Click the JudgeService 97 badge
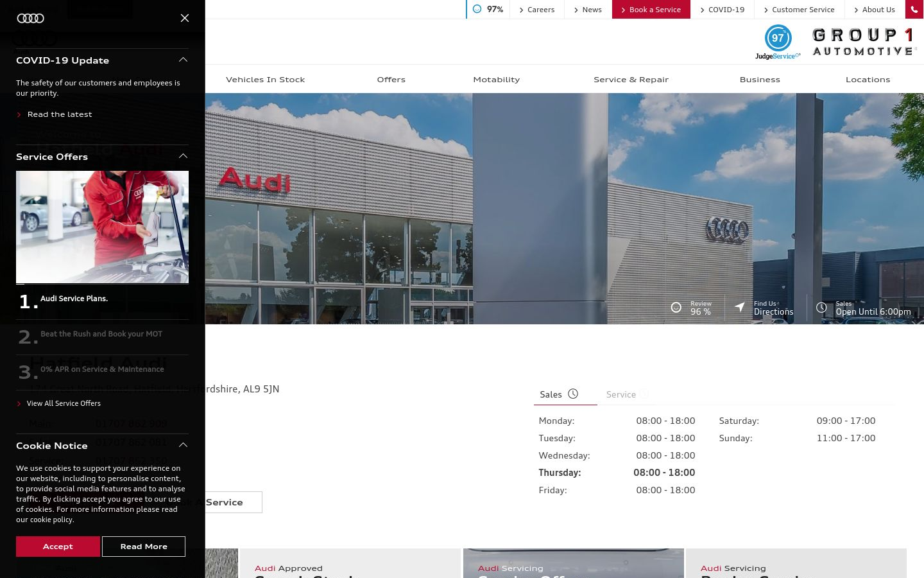The height and width of the screenshot is (578, 924). click(778, 42)
